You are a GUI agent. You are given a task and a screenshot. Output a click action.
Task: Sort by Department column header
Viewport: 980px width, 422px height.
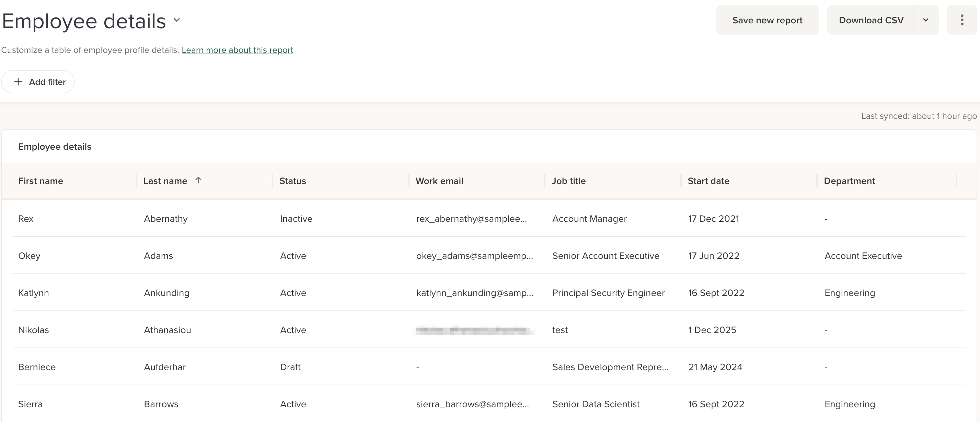(x=849, y=181)
